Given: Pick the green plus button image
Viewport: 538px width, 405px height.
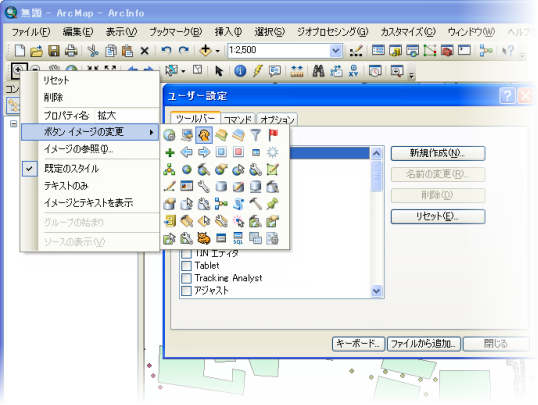Looking at the screenshot, I should point(169,152).
